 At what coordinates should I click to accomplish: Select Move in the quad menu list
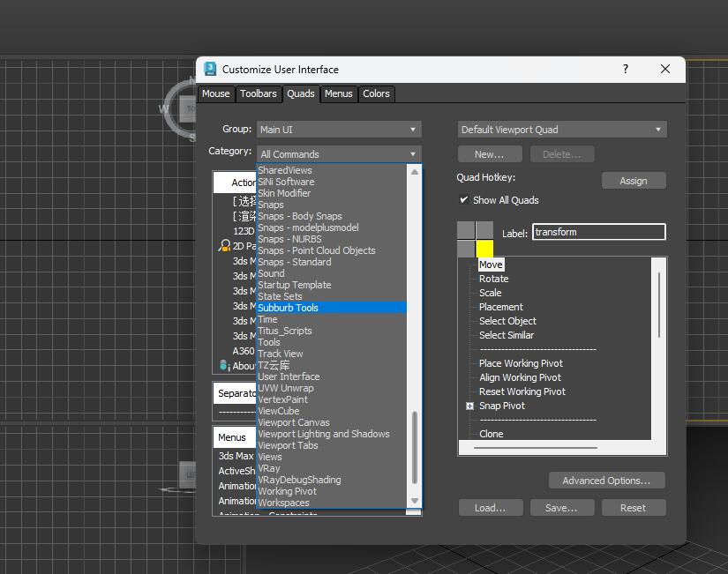pos(491,265)
